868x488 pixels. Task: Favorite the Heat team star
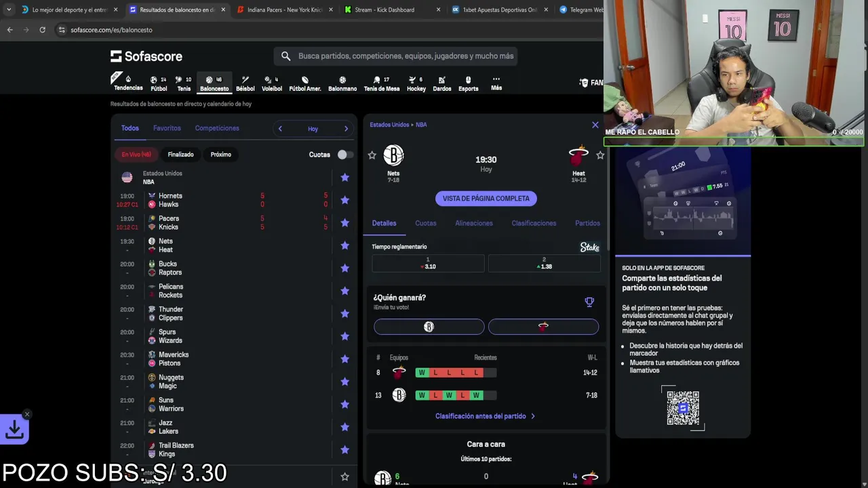pyautogui.click(x=600, y=155)
